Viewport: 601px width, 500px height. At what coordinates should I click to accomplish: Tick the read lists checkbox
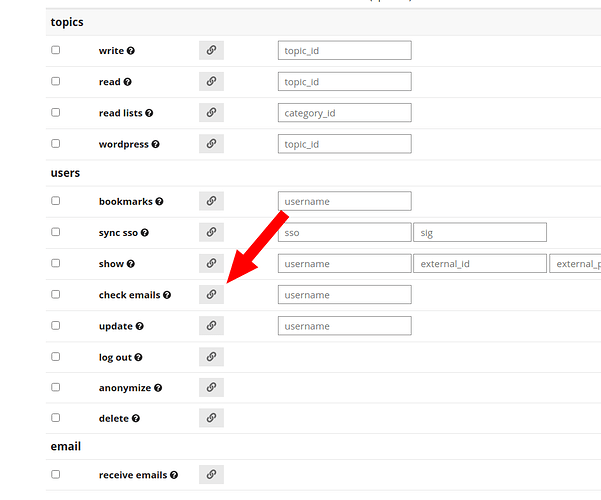[x=56, y=112]
